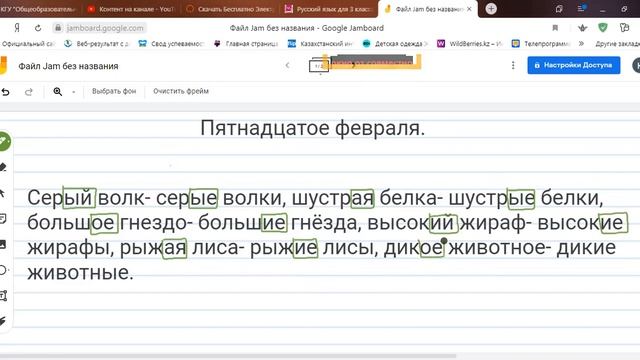
Task: Reload the current page
Action: click(x=38, y=28)
